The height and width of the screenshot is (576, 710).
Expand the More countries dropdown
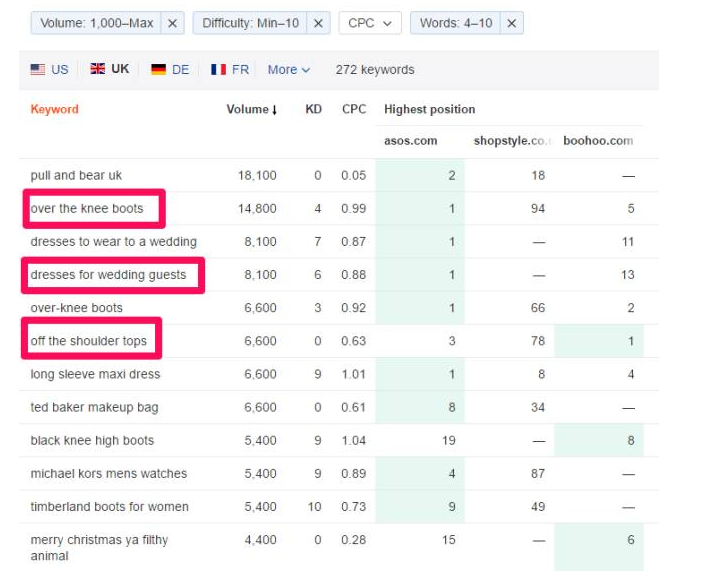(x=288, y=70)
